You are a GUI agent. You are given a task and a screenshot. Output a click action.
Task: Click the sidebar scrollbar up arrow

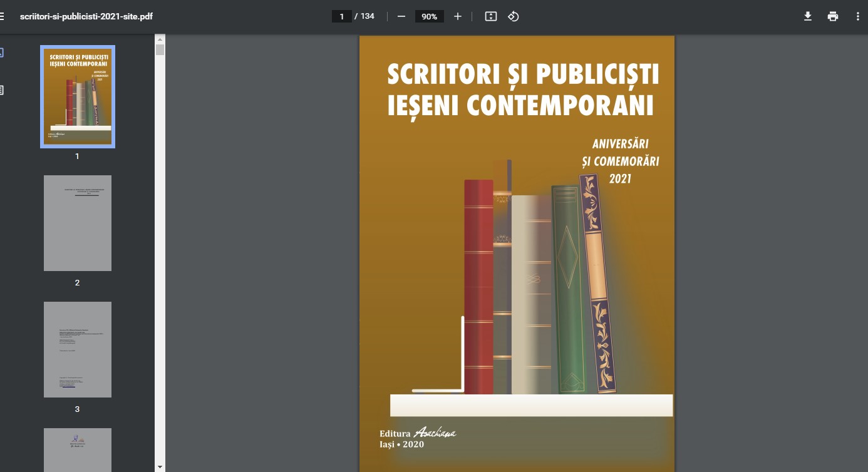click(x=160, y=39)
